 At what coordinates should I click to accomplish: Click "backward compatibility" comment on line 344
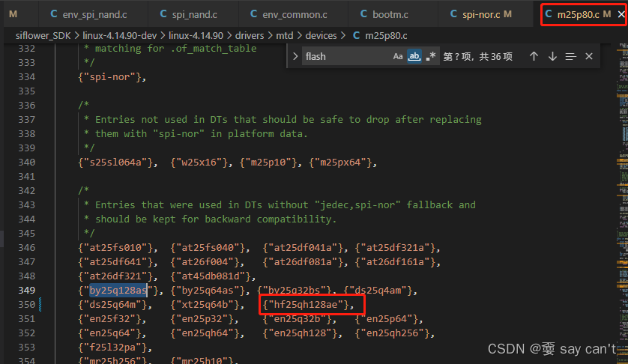268,219
